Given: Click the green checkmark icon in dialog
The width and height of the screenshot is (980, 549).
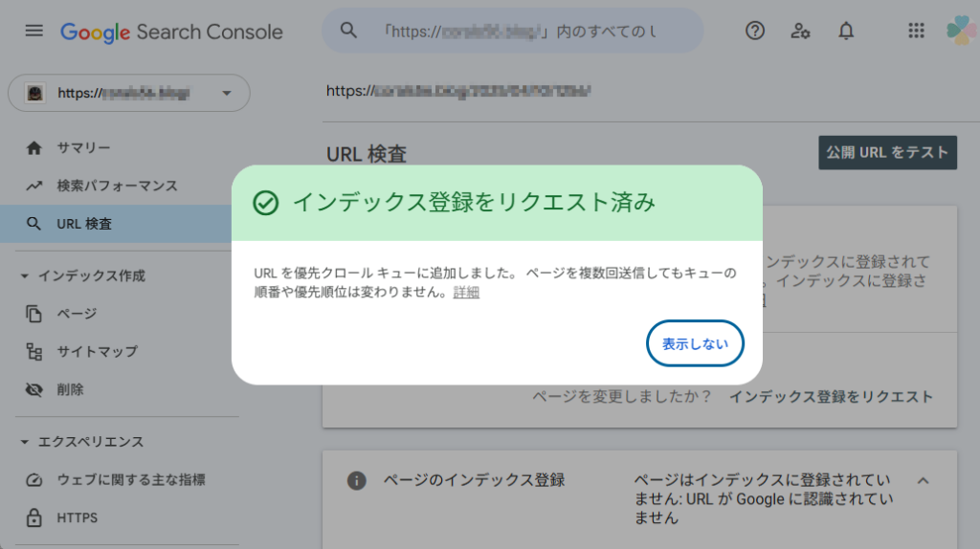Looking at the screenshot, I should [266, 203].
